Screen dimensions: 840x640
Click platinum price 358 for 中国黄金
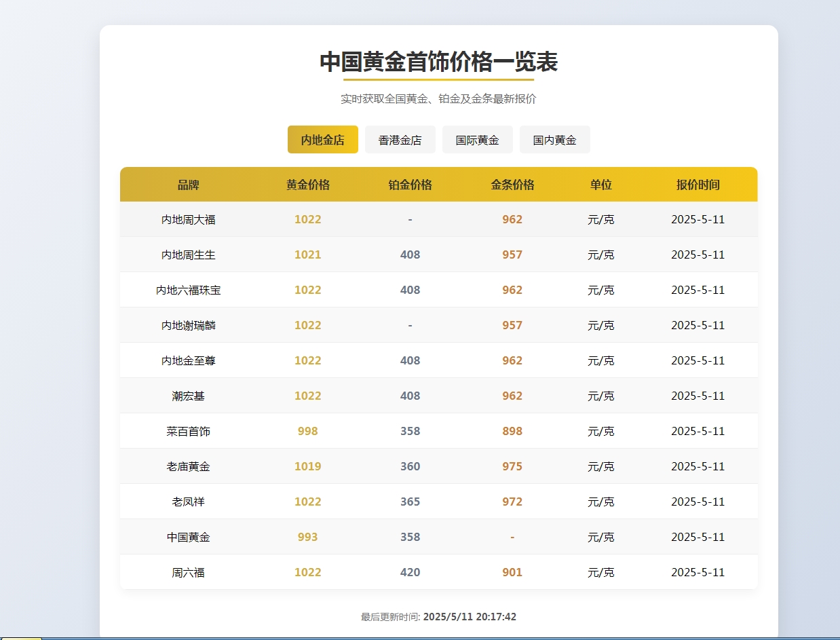tap(411, 538)
